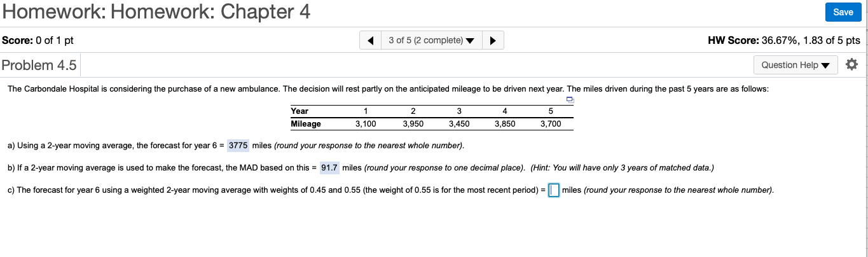
Task: Open the '3 of 5' question selector
Action: [x=431, y=41]
